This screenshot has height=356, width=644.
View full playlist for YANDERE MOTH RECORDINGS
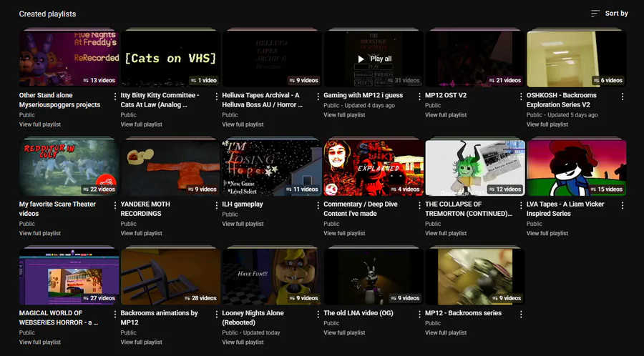click(x=141, y=233)
